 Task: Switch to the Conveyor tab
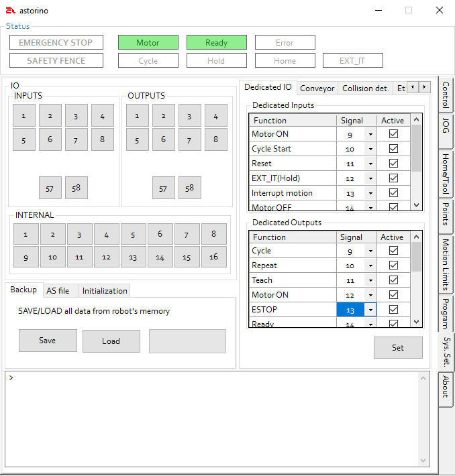pos(317,88)
